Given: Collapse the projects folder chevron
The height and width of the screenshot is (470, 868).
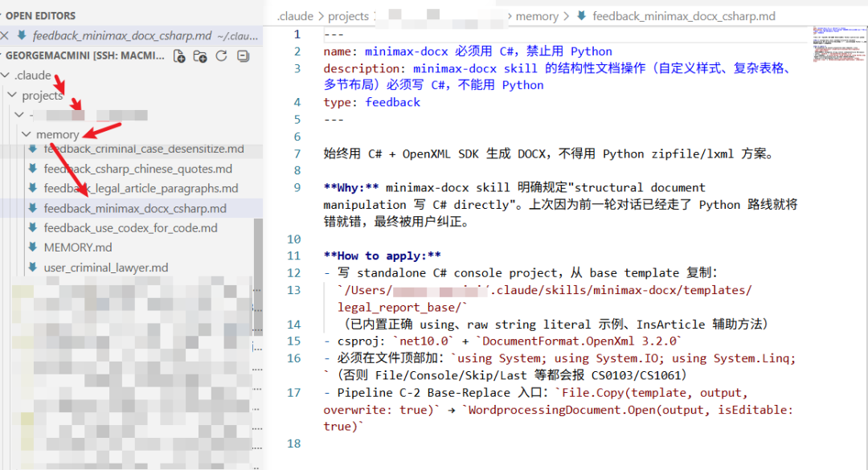Looking at the screenshot, I should coord(12,96).
